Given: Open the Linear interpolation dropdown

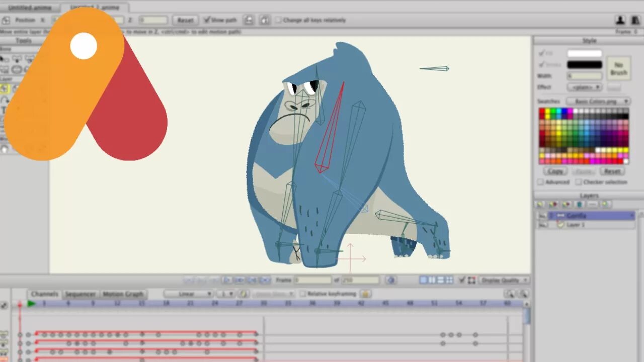Looking at the screenshot, I should pyautogui.click(x=189, y=294).
